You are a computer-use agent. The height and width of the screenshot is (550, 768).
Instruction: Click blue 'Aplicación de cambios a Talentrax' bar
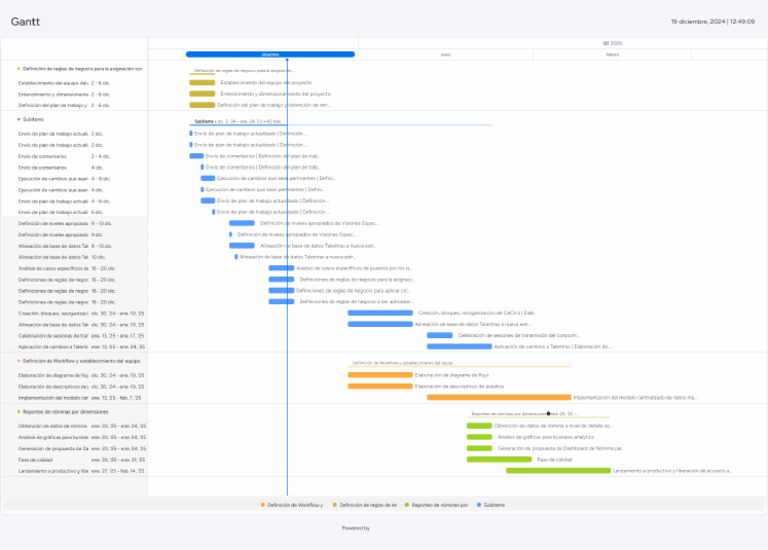click(459, 346)
